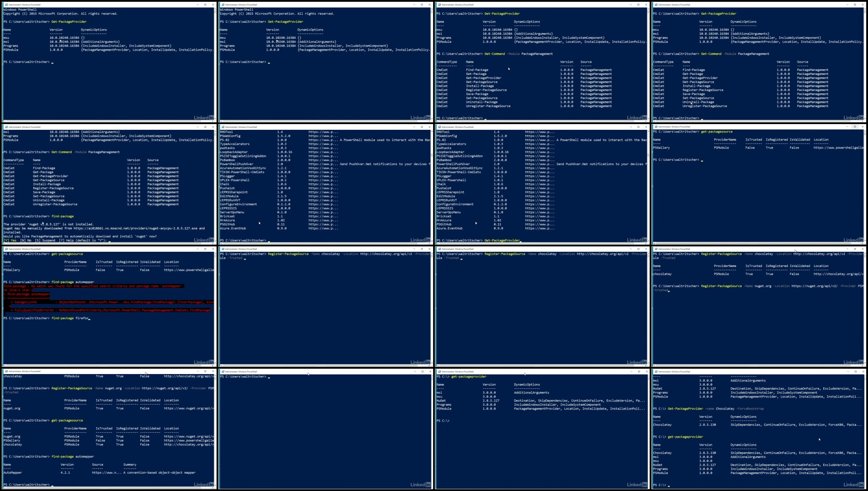Click 'PSGallery' row in the window with only get-packagesource
The image size is (868, 491).
point(758,148)
